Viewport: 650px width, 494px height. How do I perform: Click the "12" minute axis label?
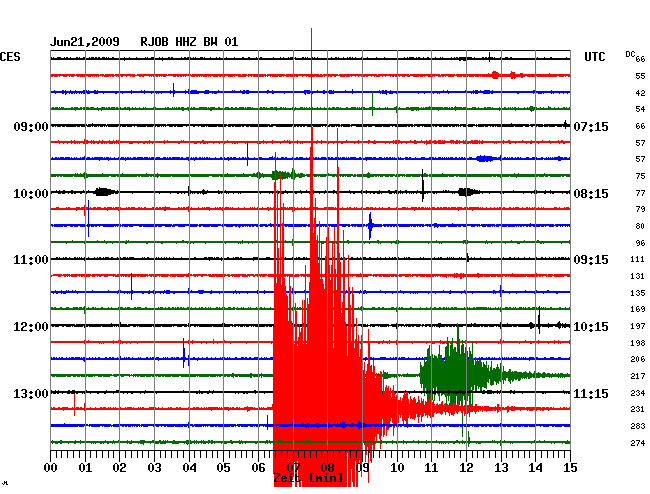coord(466,468)
